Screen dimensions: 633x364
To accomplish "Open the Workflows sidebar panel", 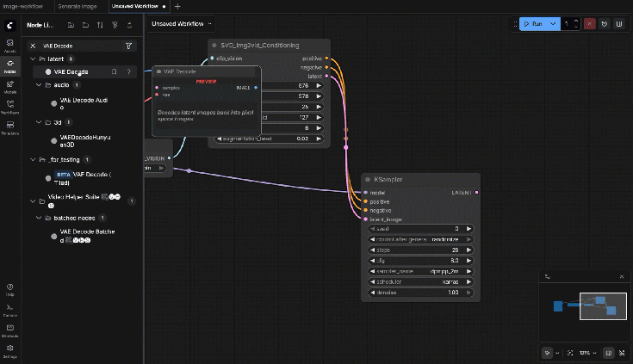I will (x=9, y=107).
